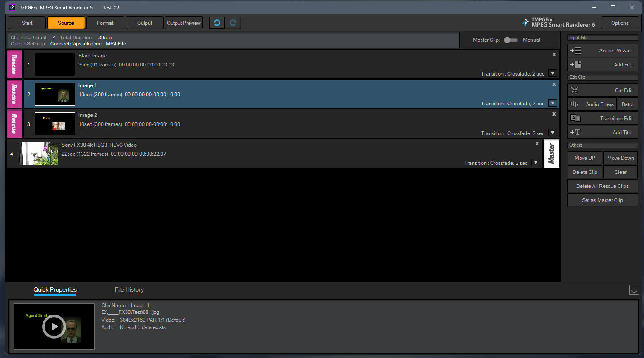Open the Options button
644x358 pixels.
click(x=620, y=23)
